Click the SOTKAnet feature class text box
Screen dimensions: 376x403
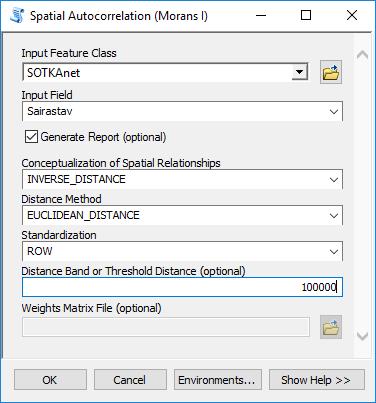(x=157, y=72)
